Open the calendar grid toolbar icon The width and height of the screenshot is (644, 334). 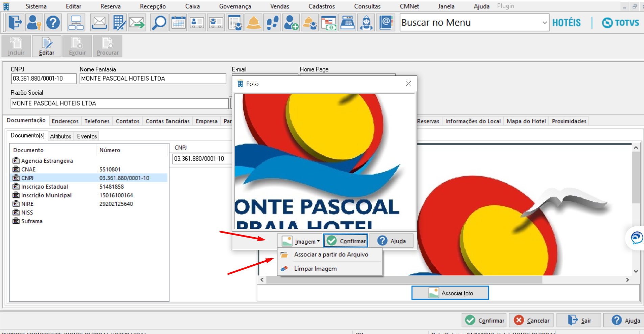[x=178, y=23]
